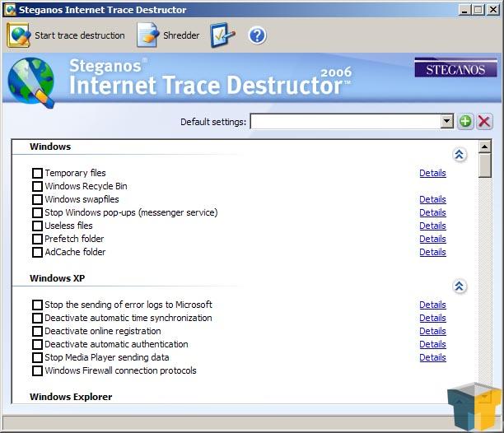
Task: Open Details for Stop Windows pop-ups
Action: click(x=432, y=212)
